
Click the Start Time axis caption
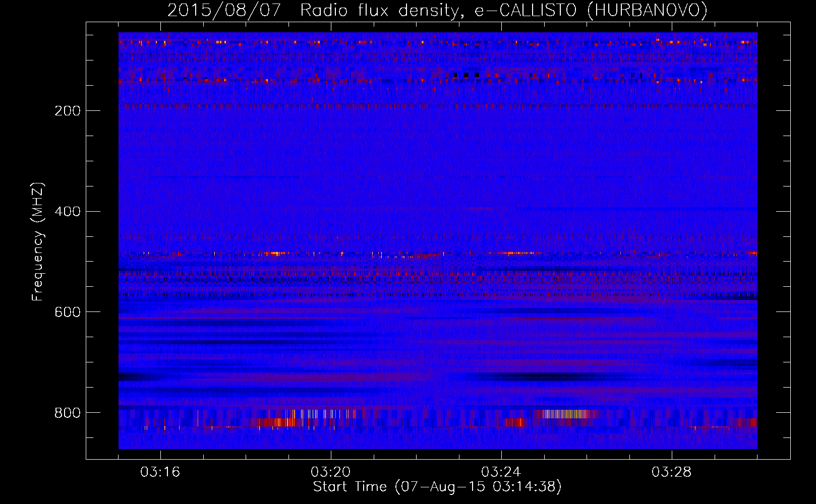tap(437, 487)
